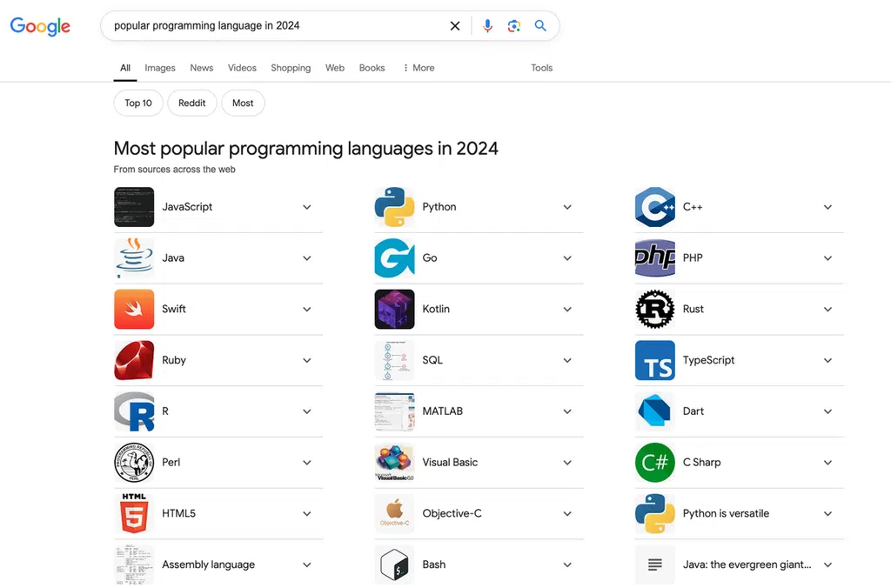The image size is (891, 588).
Task: Click the Perl camel logo
Action: [134, 463]
